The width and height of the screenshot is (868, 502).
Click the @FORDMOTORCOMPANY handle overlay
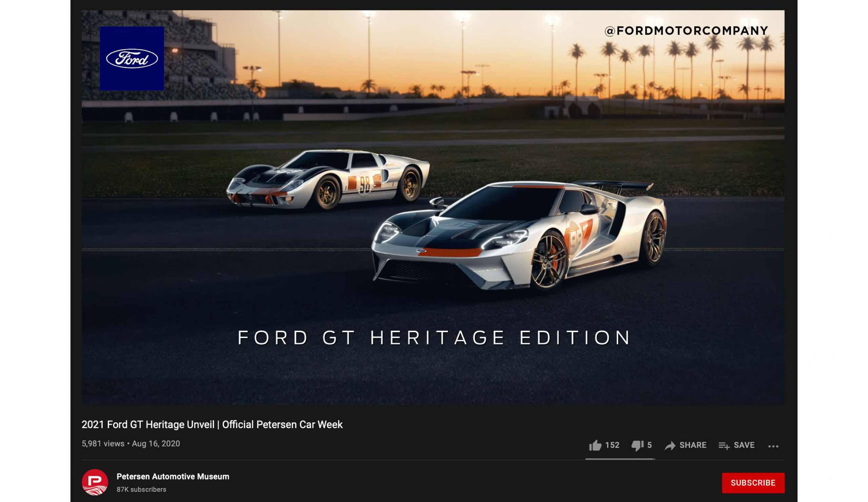[x=686, y=31]
